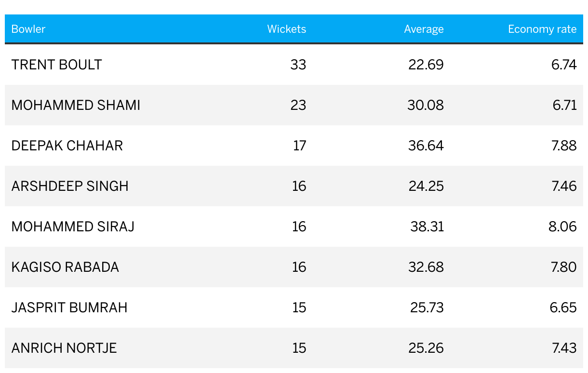Select the Economy rate column header
The width and height of the screenshot is (588, 373).
tap(542, 29)
